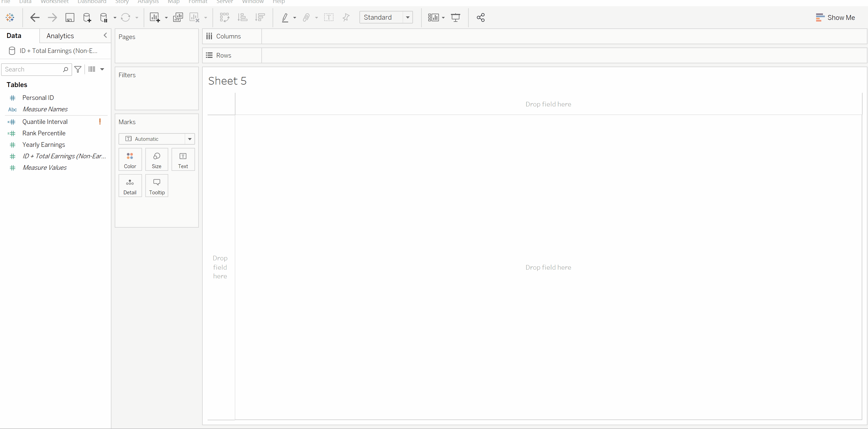Enter presentation mode
This screenshot has height=429, width=868.
[456, 17]
